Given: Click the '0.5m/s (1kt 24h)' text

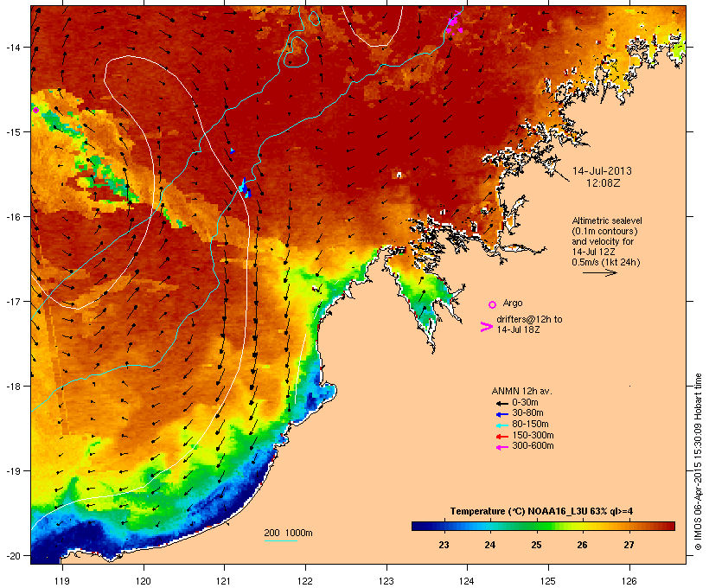Looking at the screenshot, I should click(606, 262).
